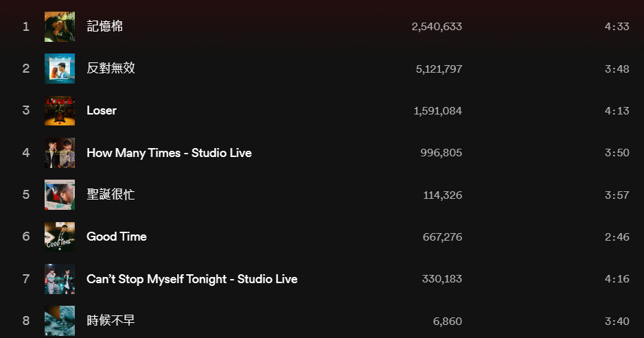This screenshot has width=644, height=338.
Task: Select the 聖誕很忙 song title
Action: pyautogui.click(x=111, y=195)
